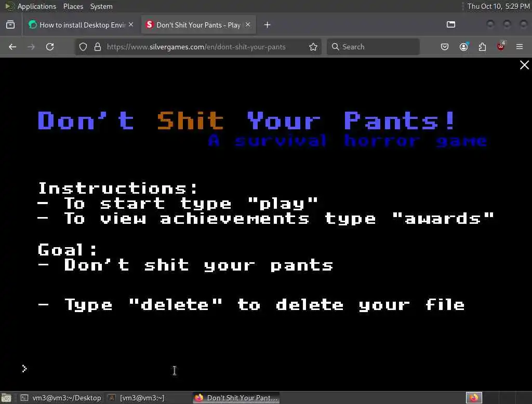Open the Applications menu
532x404 pixels.
37,6
